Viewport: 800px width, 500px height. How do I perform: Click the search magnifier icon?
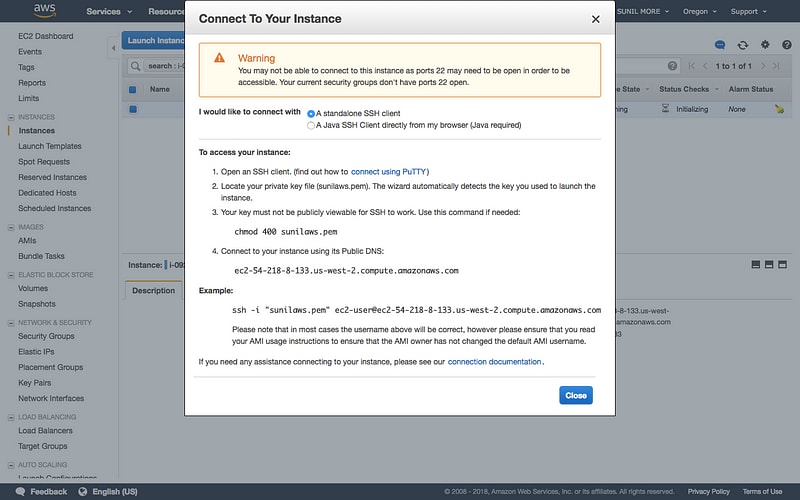pyautogui.click(x=135, y=66)
